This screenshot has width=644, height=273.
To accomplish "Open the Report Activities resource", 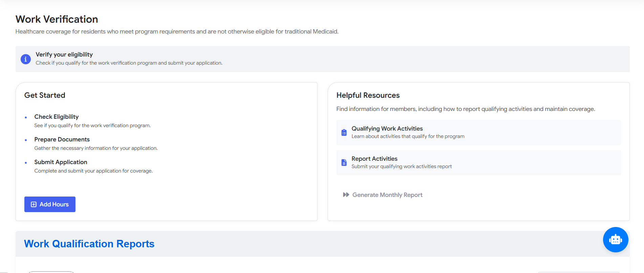I will coord(374,159).
